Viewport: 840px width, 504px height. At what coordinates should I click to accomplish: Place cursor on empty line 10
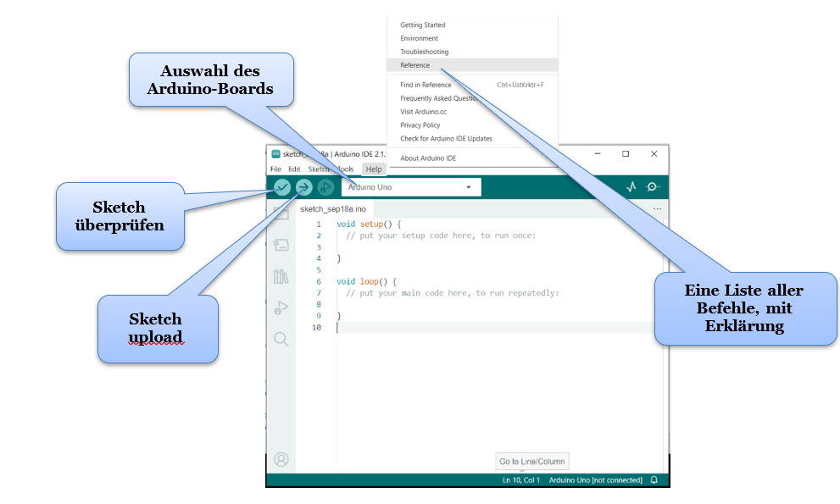[x=495, y=327]
